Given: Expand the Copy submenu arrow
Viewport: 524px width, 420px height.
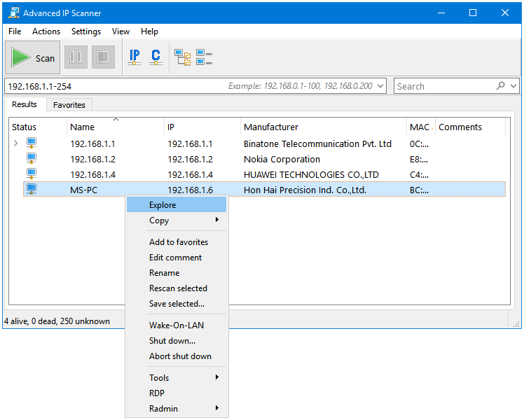Looking at the screenshot, I should click(x=217, y=220).
